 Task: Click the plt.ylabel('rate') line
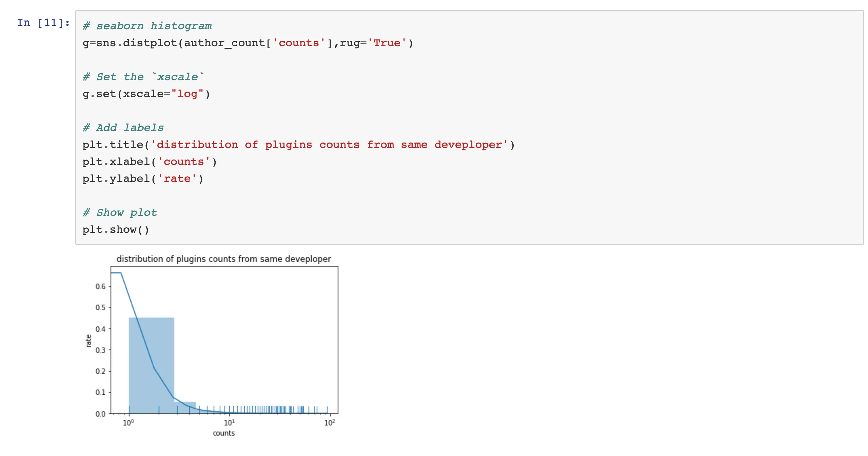142,179
